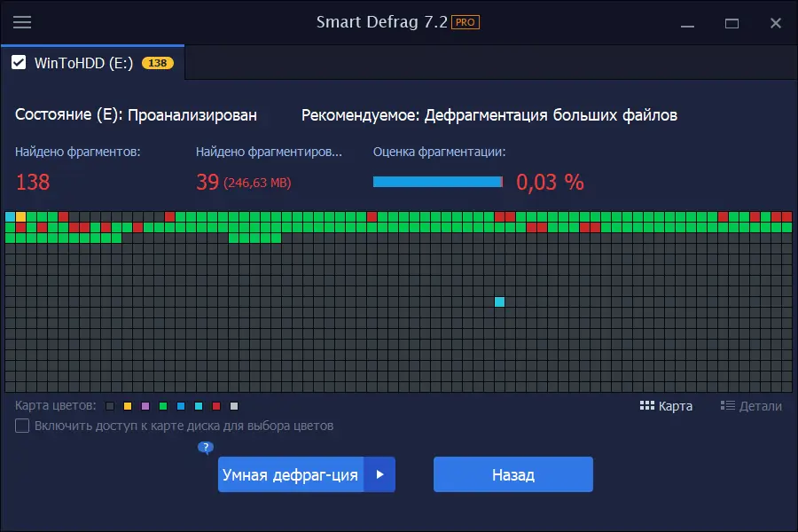Click the yellow swatch in the color legend
The width and height of the screenshot is (798, 532).
(x=127, y=406)
